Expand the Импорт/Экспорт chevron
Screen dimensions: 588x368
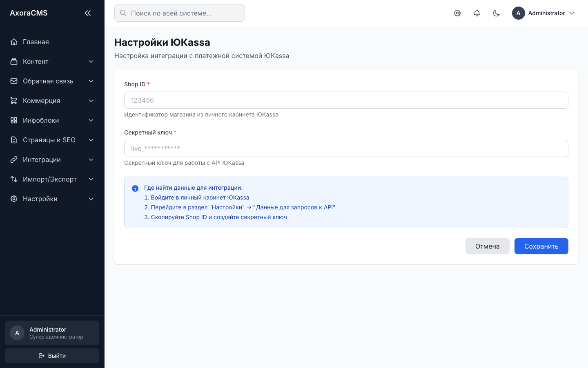(91, 179)
